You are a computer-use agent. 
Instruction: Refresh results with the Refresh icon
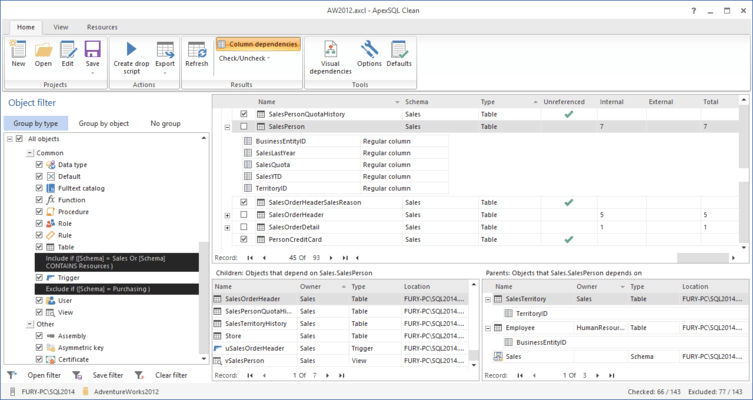pos(197,49)
